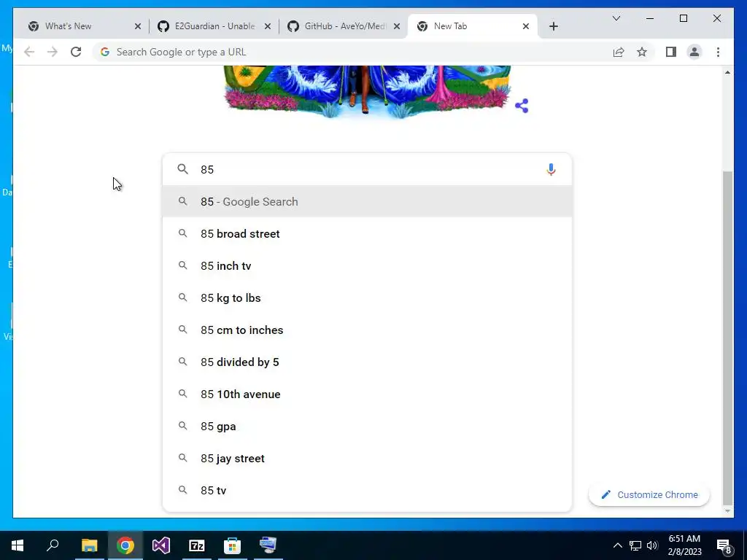Open a new tab with the plus button
Image resolution: width=747 pixels, height=560 pixels.
pyautogui.click(x=553, y=26)
